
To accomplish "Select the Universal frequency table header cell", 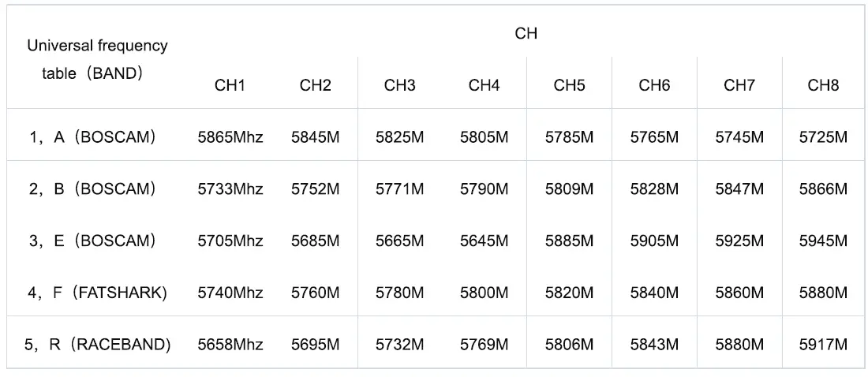I will pyautogui.click(x=97, y=59).
